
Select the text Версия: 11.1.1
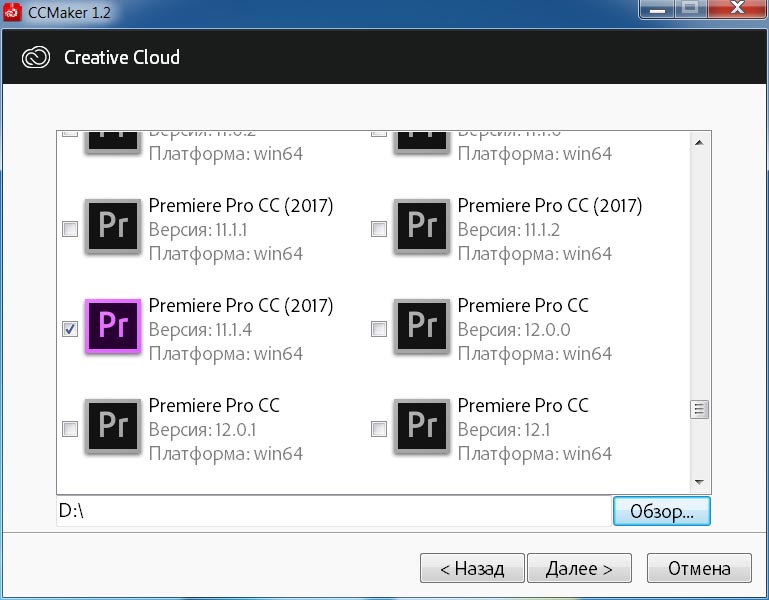click(198, 230)
